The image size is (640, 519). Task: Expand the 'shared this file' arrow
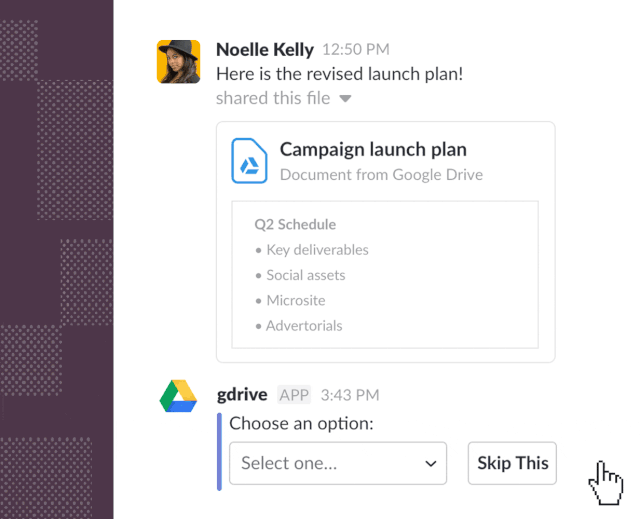(x=345, y=99)
